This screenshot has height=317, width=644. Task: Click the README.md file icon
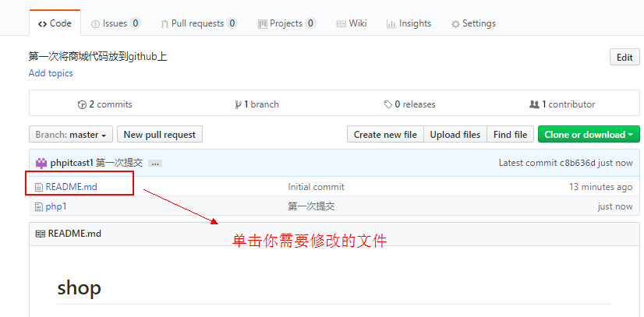coord(39,187)
